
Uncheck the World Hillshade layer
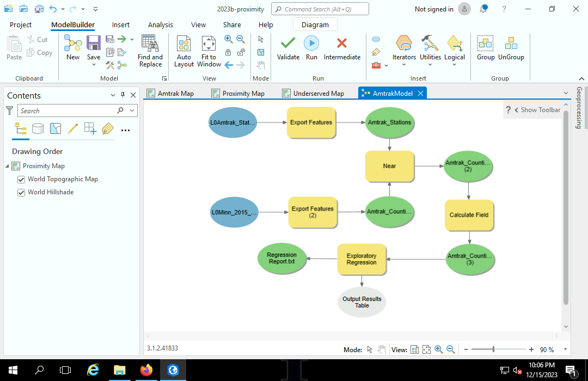(21, 192)
